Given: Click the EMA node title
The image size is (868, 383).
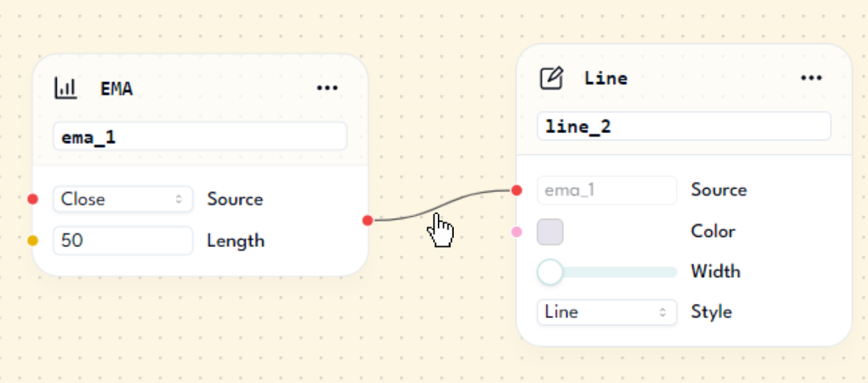Looking at the screenshot, I should click(117, 89).
